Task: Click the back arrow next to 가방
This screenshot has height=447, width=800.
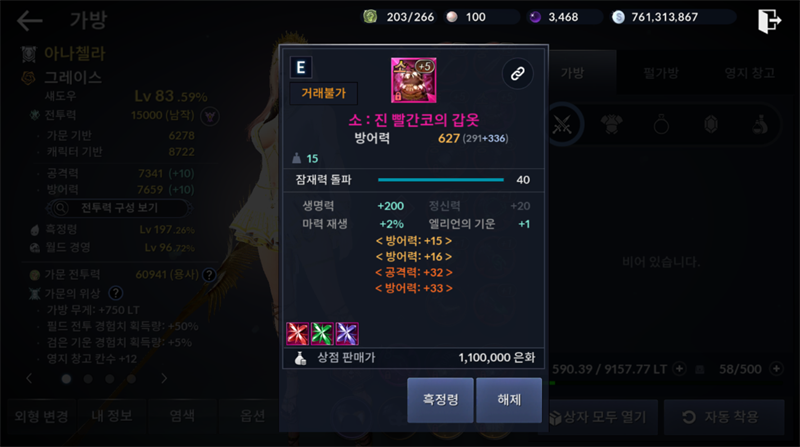Action: (30, 20)
